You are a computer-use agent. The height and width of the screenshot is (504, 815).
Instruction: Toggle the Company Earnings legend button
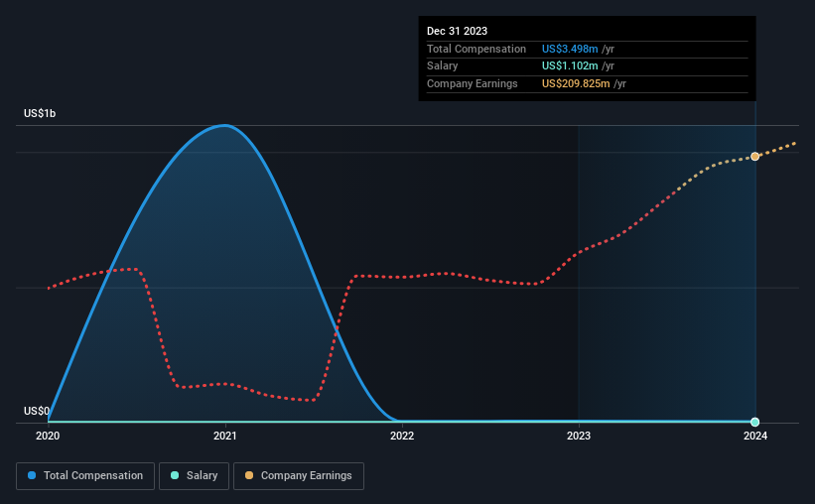pyautogui.click(x=299, y=476)
